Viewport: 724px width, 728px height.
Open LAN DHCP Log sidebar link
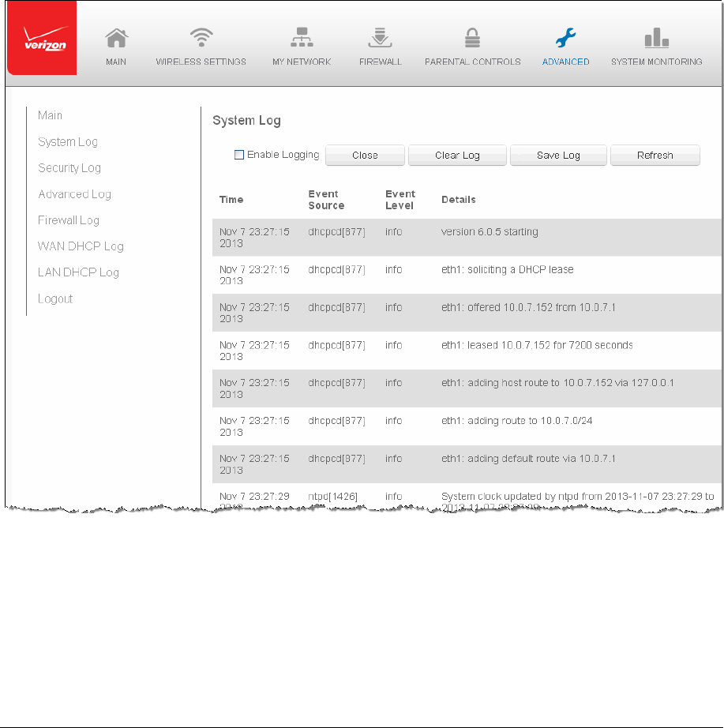[x=78, y=272]
